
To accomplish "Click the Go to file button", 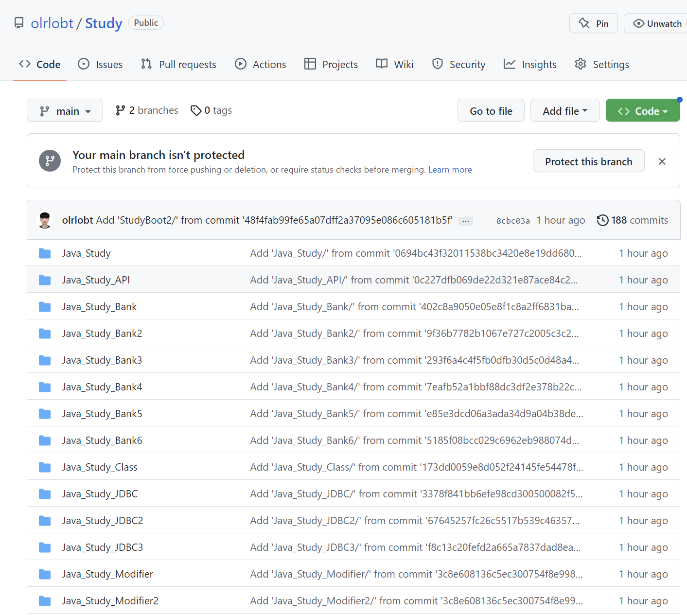I will coord(491,110).
